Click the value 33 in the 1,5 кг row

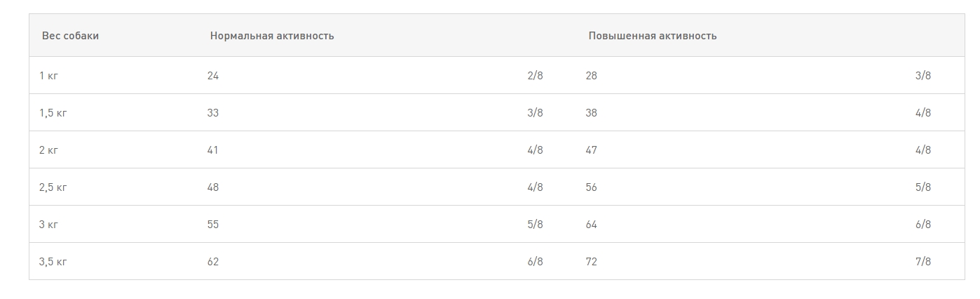pos(213,113)
